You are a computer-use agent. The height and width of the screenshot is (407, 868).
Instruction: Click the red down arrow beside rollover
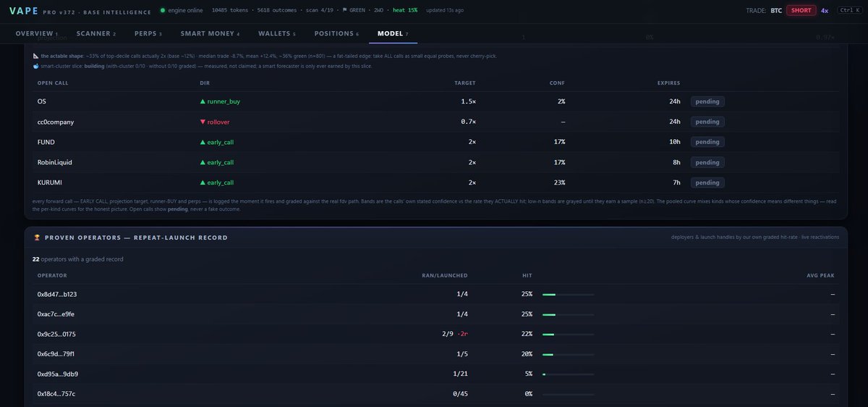click(x=203, y=122)
